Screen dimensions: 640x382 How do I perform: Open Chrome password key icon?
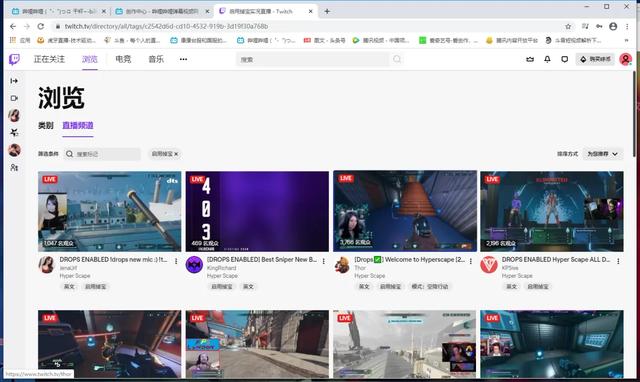coord(599,27)
